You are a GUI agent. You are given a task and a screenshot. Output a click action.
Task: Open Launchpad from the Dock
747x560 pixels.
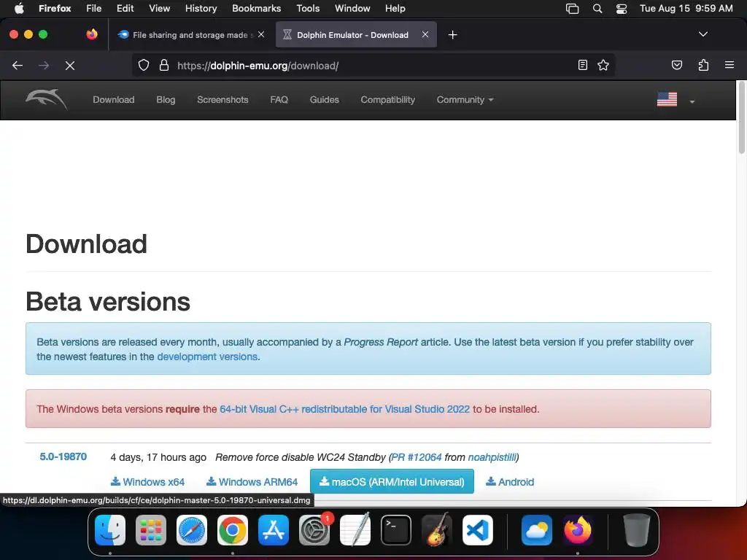click(x=151, y=530)
